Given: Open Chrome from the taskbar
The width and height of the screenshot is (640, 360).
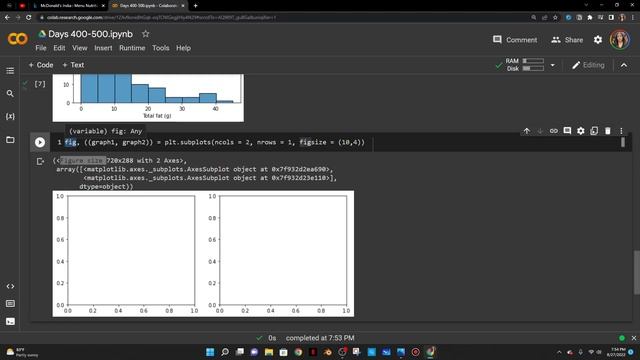Looking at the screenshot, I should [298, 352].
